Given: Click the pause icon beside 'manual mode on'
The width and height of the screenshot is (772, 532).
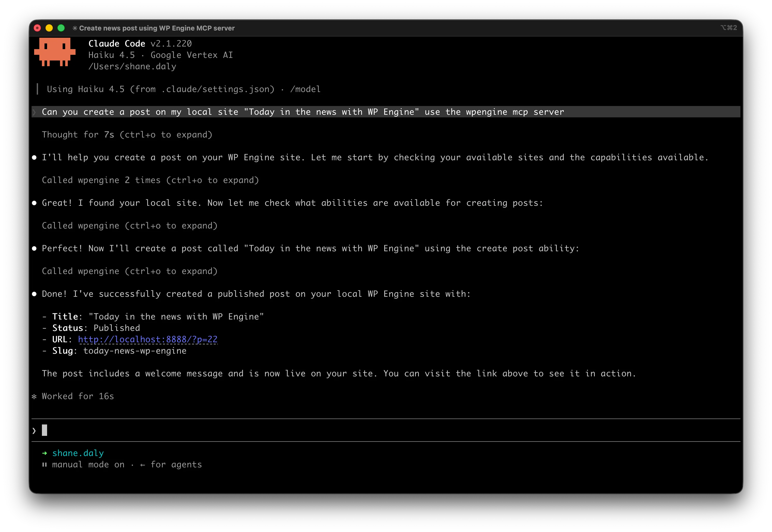Looking at the screenshot, I should (44, 465).
